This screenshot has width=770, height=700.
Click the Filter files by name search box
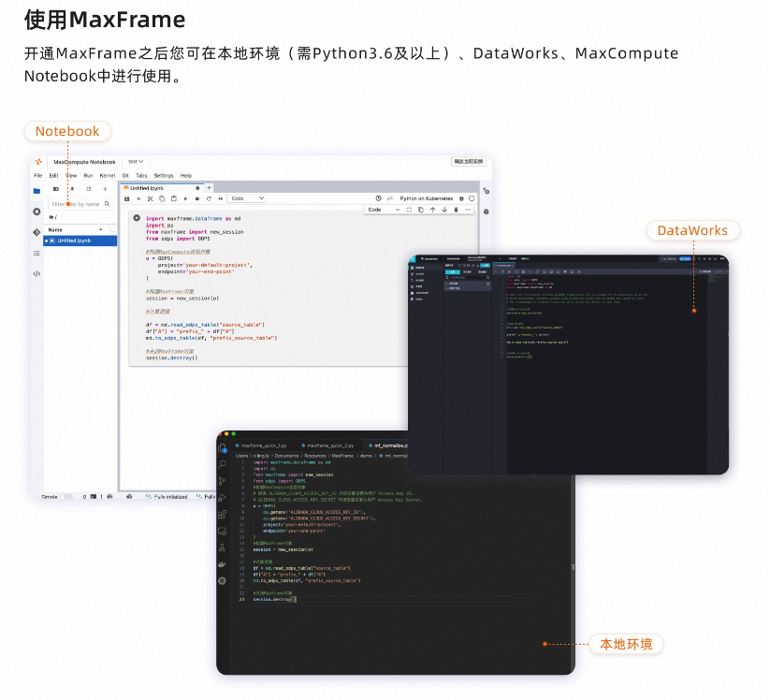pyautogui.click(x=78, y=204)
